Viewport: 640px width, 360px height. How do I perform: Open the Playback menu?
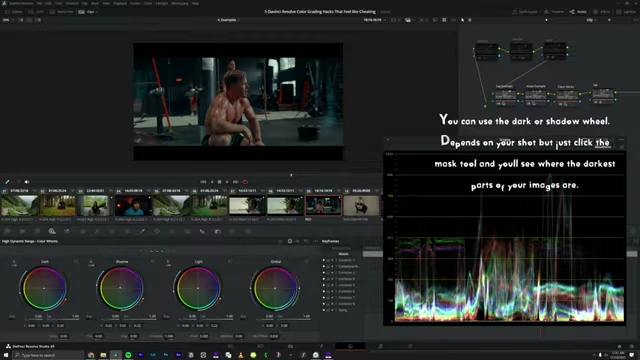click(x=120, y=3)
